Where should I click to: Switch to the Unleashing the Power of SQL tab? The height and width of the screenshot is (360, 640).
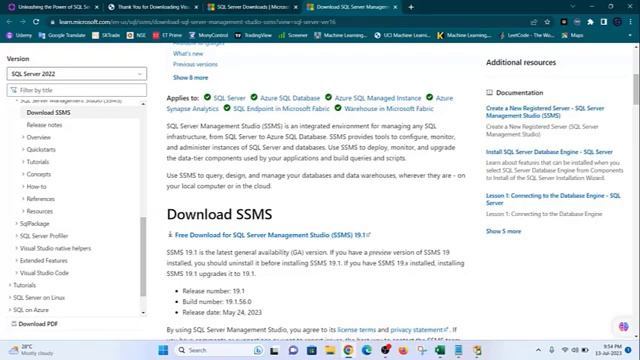(53, 7)
